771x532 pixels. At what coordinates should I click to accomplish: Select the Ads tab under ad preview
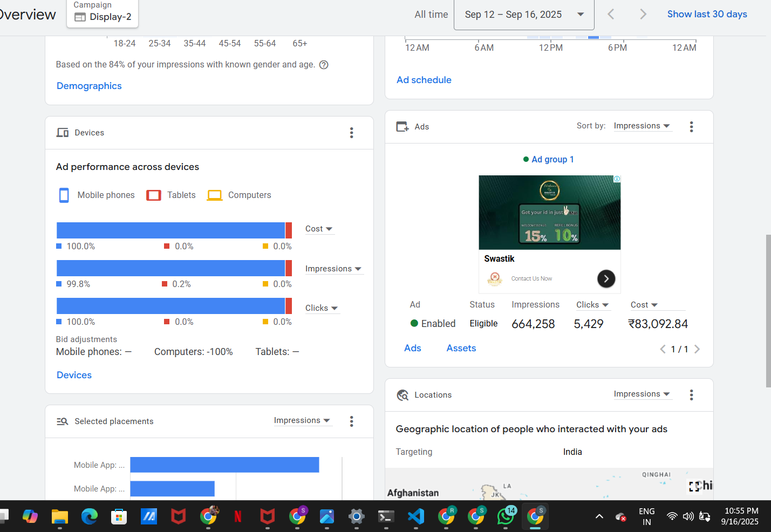point(412,349)
